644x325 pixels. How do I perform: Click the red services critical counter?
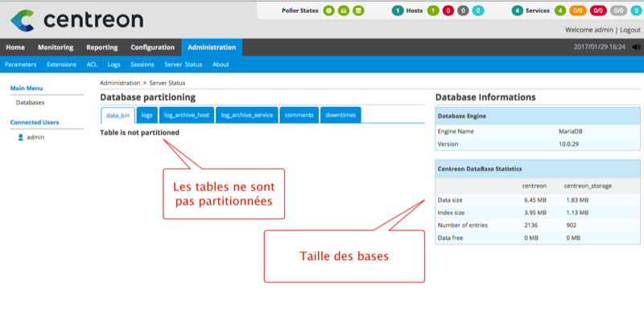(x=598, y=10)
